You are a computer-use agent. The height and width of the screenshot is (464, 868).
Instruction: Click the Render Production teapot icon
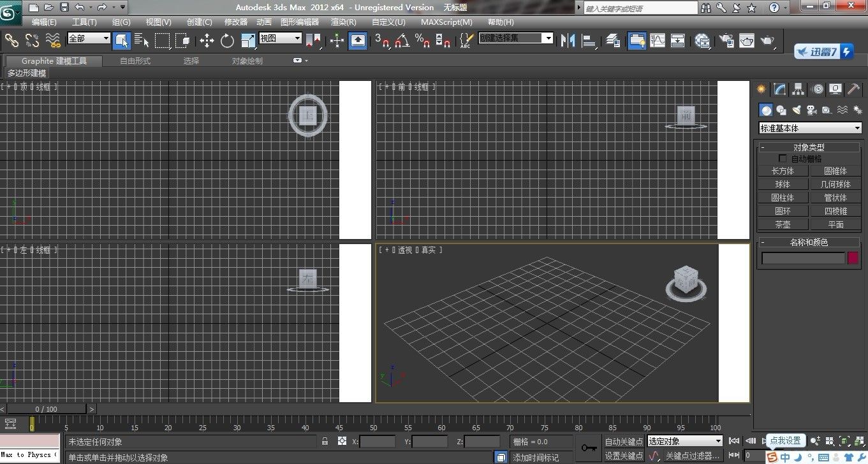pyautogui.click(x=768, y=40)
